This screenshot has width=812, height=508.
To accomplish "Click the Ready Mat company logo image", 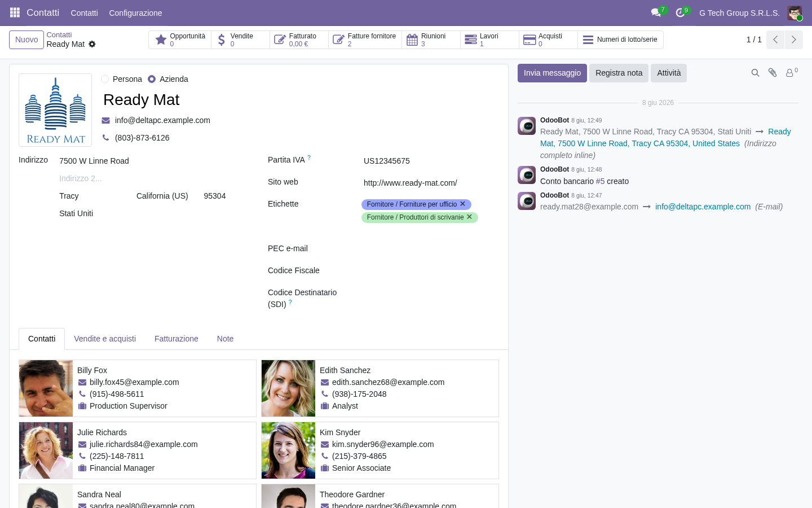I will (55, 110).
